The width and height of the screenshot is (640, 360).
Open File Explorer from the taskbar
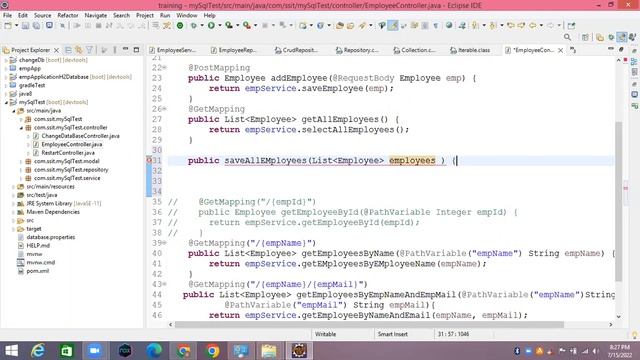click(269, 351)
